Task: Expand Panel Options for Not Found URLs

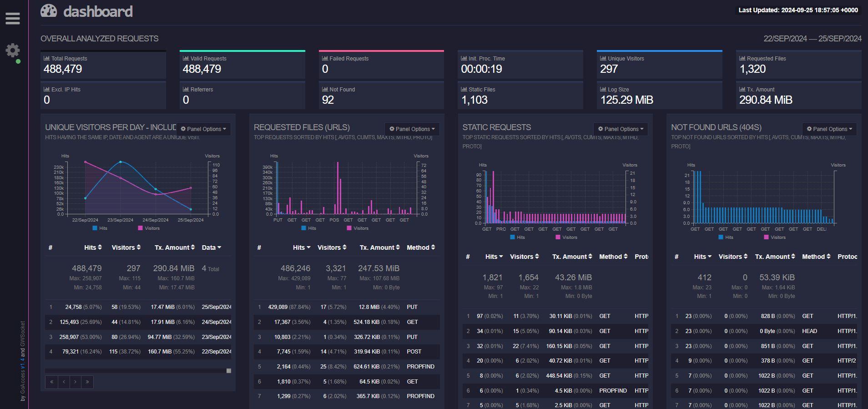Action: coord(829,129)
